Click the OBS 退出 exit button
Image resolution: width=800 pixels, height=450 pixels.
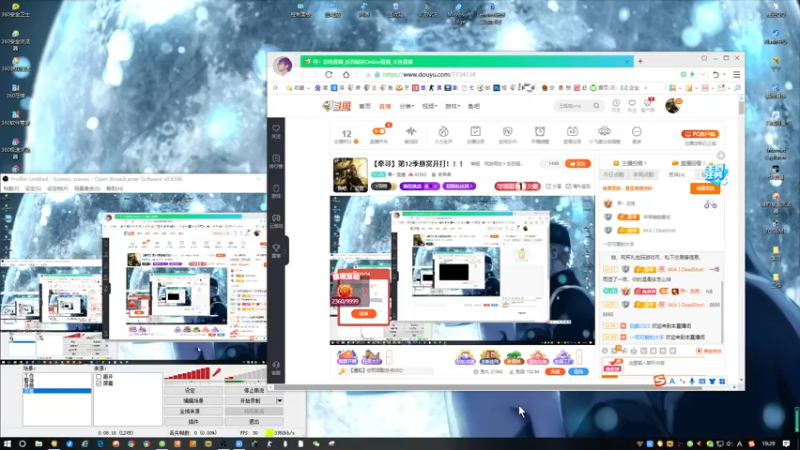coord(254,421)
